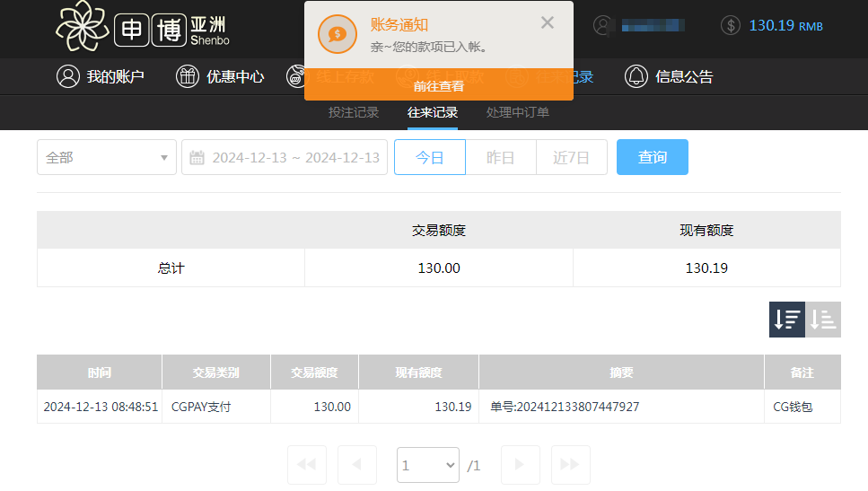The image size is (868, 491).
Task: Select the 近7日 date filter
Action: 572,158
